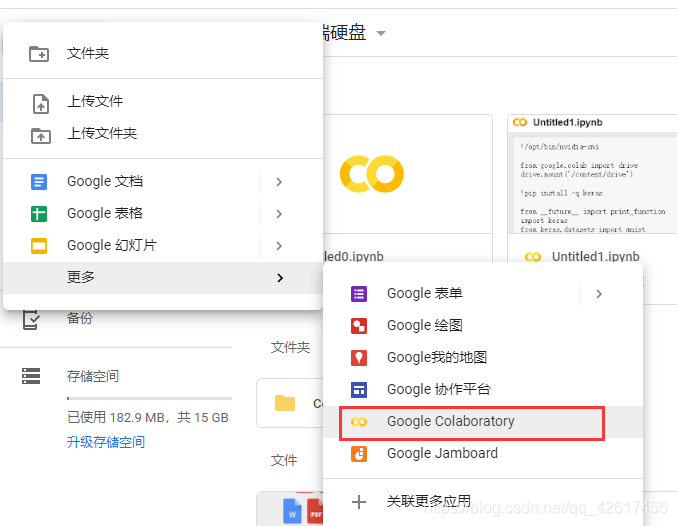Screen dimensions: 677x526
Task: Click the Google Jamboard orange icon
Action: (359, 454)
